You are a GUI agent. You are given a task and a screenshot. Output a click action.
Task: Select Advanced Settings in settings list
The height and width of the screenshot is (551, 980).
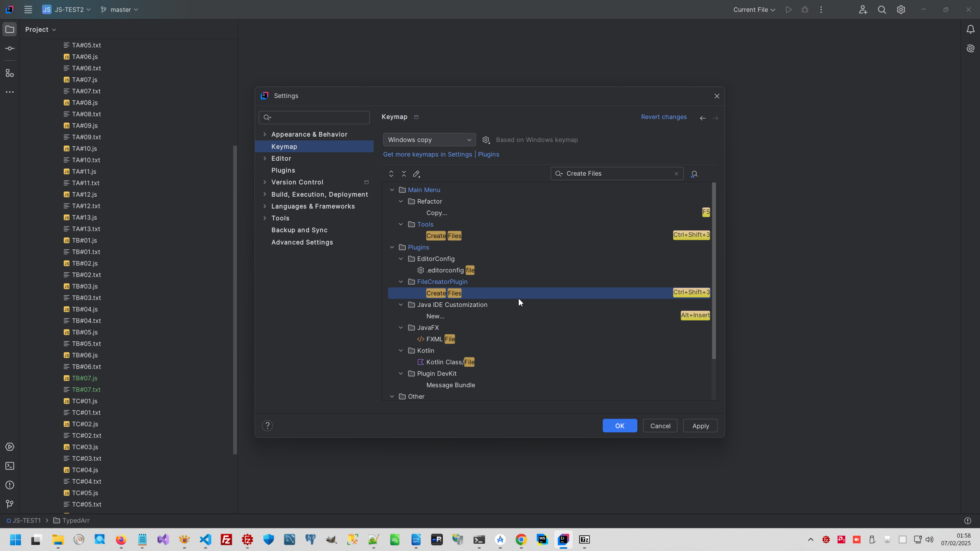tap(302, 242)
